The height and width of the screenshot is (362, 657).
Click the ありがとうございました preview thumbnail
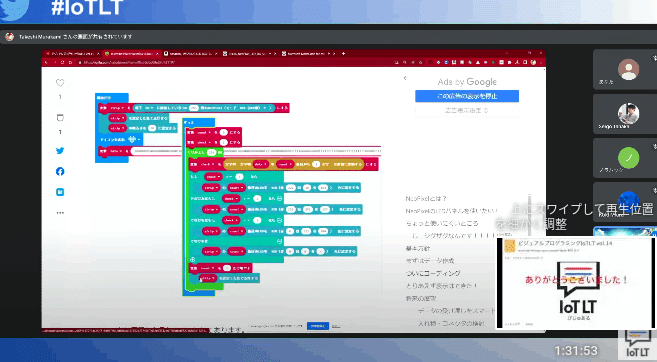click(x=575, y=283)
